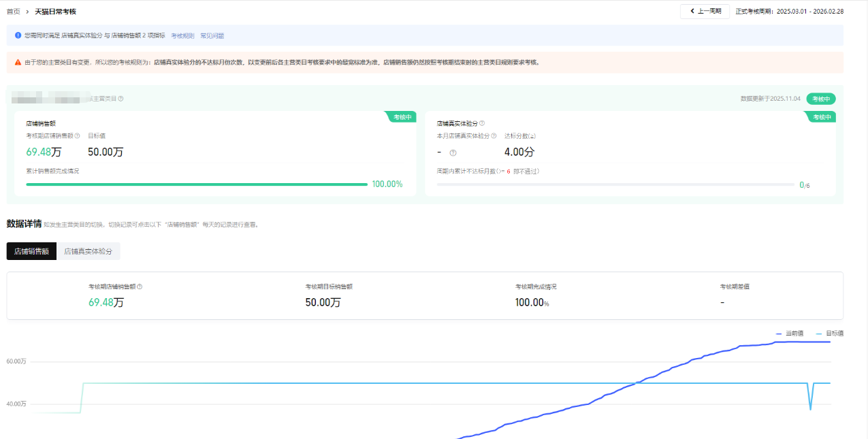Viewport: 868px width, 439px height.
Task: Open the 常见问题 link
Action: pyautogui.click(x=212, y=35)
